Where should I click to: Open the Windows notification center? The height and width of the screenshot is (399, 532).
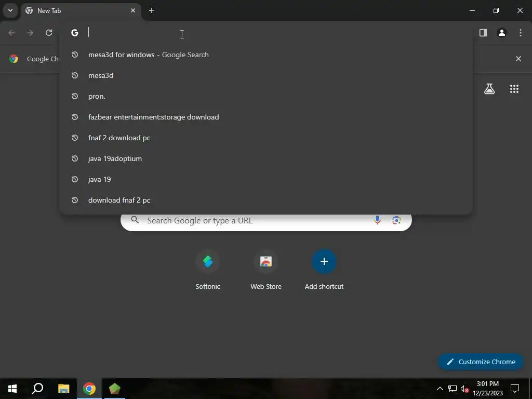click(515, 389)
